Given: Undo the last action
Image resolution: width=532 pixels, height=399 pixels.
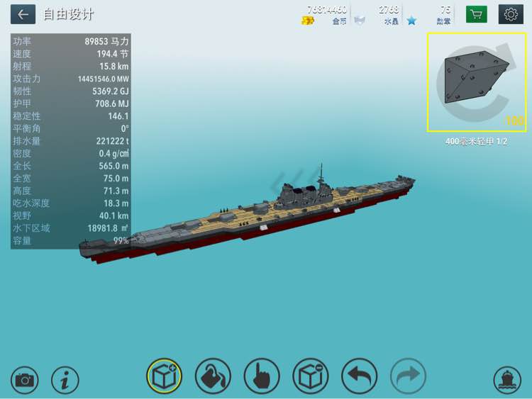Looking at the screenshot, I should pyautogui.click(x=360, y=376).
